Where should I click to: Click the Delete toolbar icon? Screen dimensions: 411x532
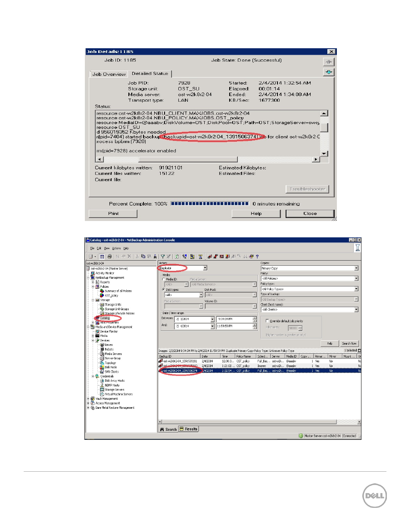point(129,256)
